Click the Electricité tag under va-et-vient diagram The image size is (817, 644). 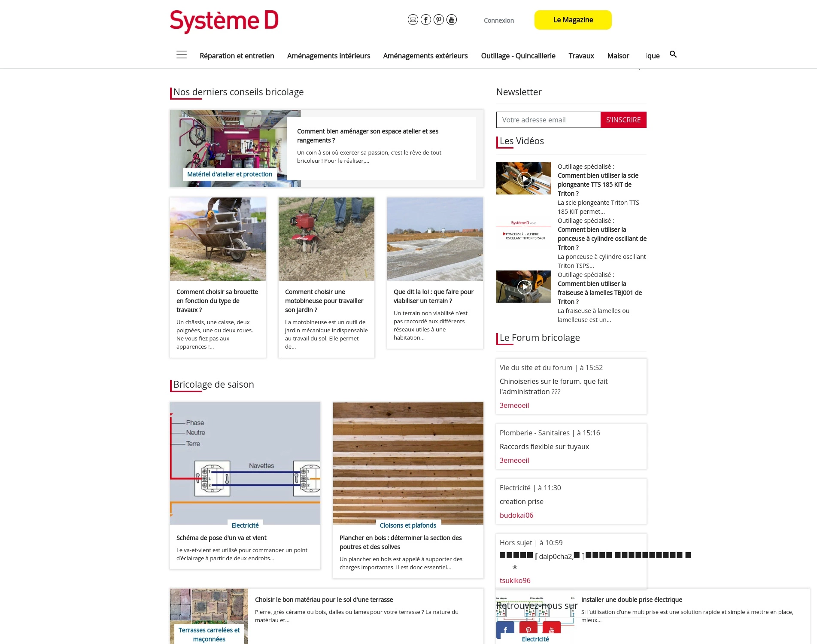pyautogui.click(x=245, y=526)
